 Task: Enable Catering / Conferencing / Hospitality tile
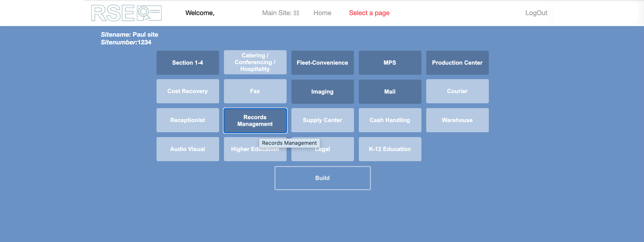255,62
